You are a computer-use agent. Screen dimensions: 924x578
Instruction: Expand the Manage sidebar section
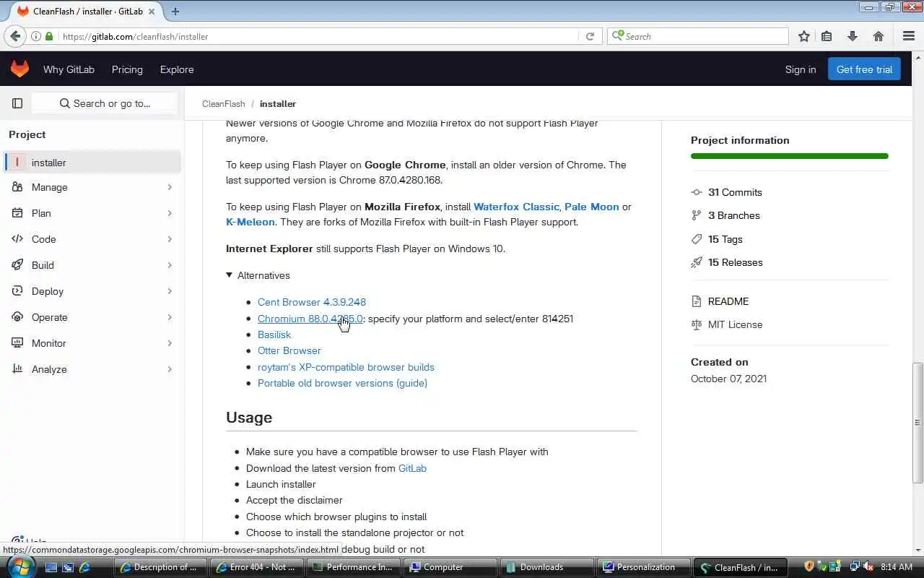tap(92, 187)
